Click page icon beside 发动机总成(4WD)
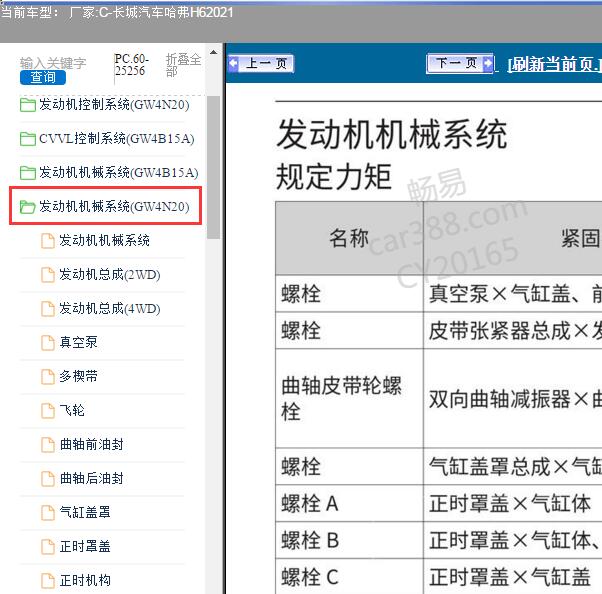Image resolution: width=602 pixels, height=594 pixels. 48,309
